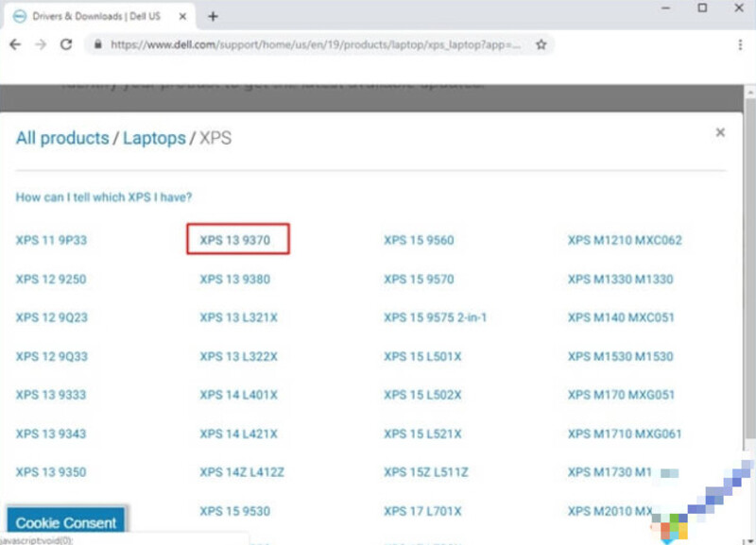Open XPS M140 MXC051
Image resolution: width=756 pixels, height=545 pixels.
[x=621, y=317]
